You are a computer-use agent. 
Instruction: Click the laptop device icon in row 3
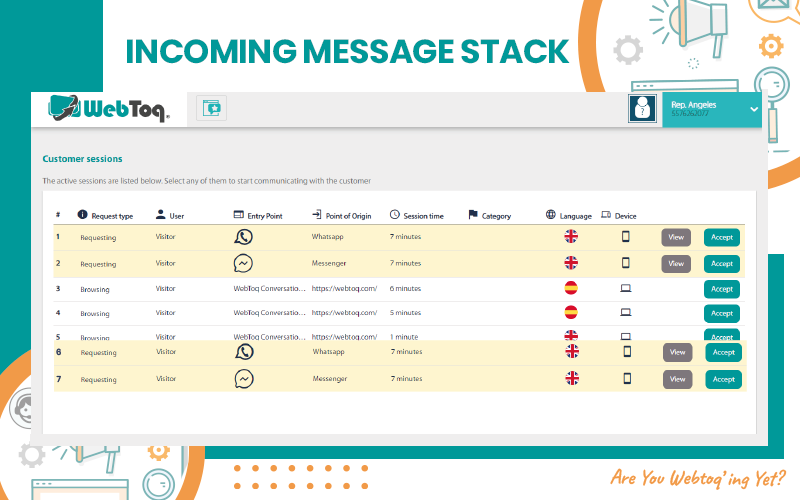[x=626, y=289]
